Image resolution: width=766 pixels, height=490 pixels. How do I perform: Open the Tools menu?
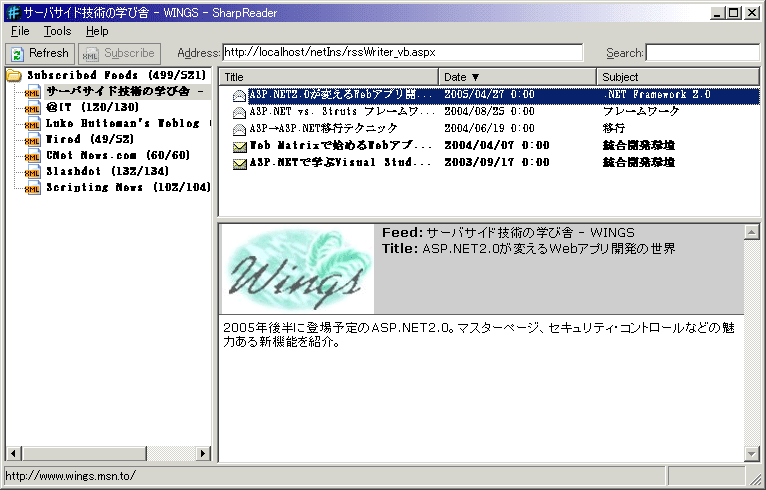point(57,31)
